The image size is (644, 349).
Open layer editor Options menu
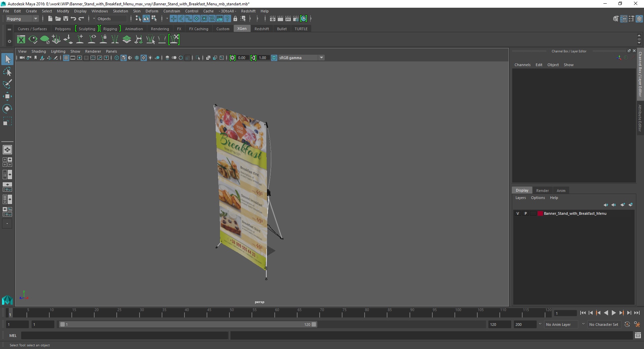[538, 198]
